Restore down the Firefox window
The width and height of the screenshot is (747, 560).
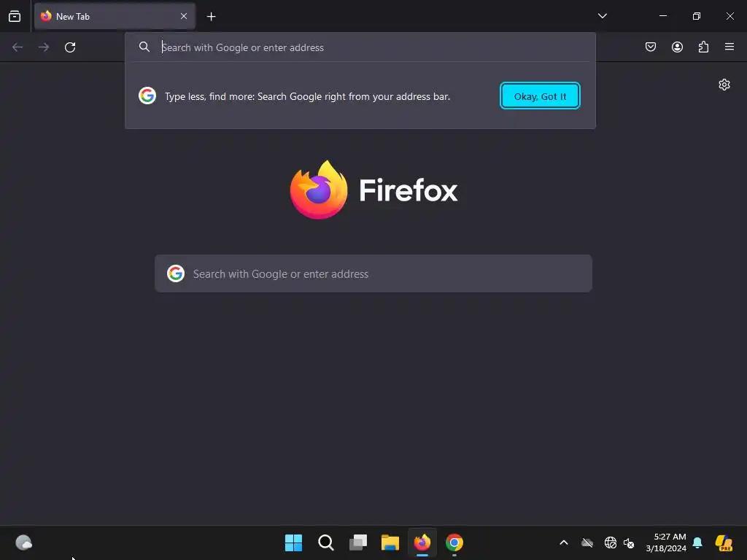point(697,16)
